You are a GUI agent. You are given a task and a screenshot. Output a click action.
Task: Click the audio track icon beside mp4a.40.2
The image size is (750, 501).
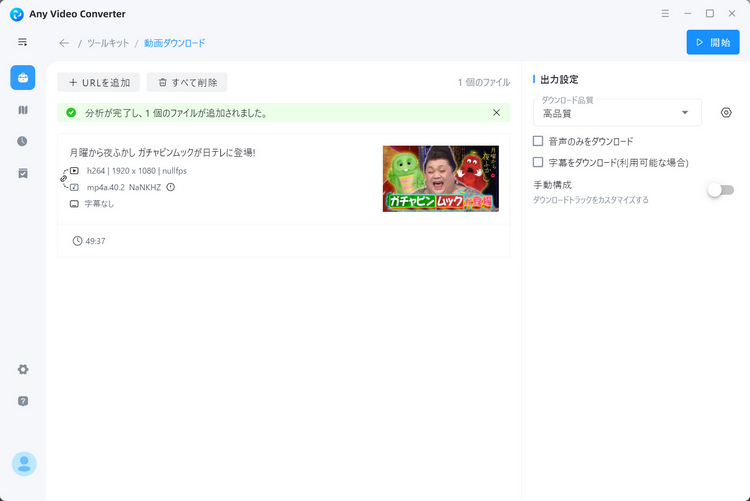(74, 187)
